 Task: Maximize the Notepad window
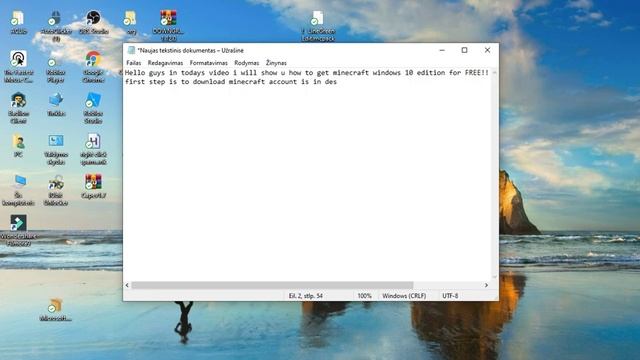[x=464, y=50]
